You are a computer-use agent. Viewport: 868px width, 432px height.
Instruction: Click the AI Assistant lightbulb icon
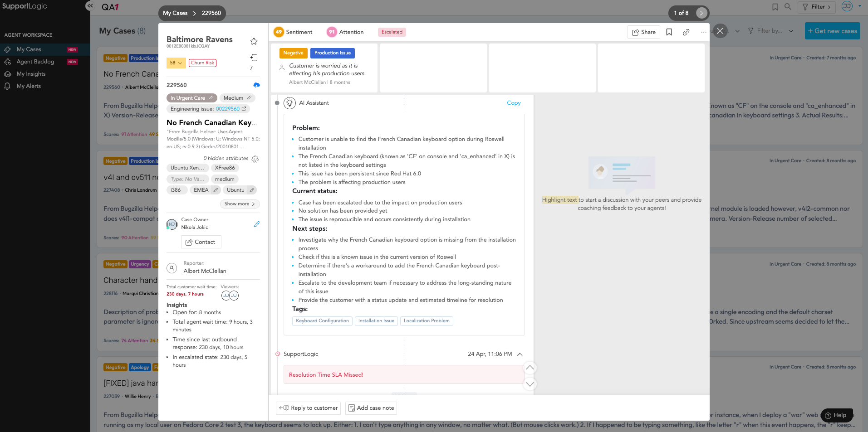coord(289,103)
